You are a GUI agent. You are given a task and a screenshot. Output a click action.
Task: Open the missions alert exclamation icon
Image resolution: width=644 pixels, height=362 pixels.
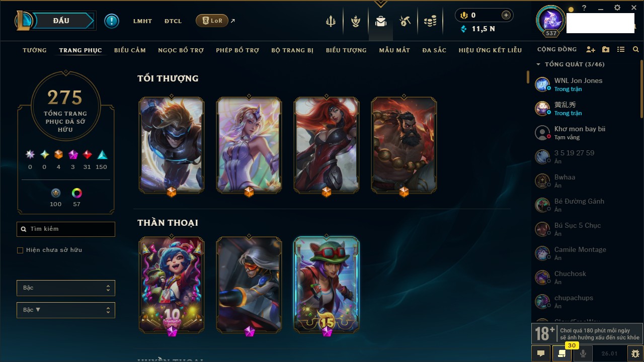point(112,21)
